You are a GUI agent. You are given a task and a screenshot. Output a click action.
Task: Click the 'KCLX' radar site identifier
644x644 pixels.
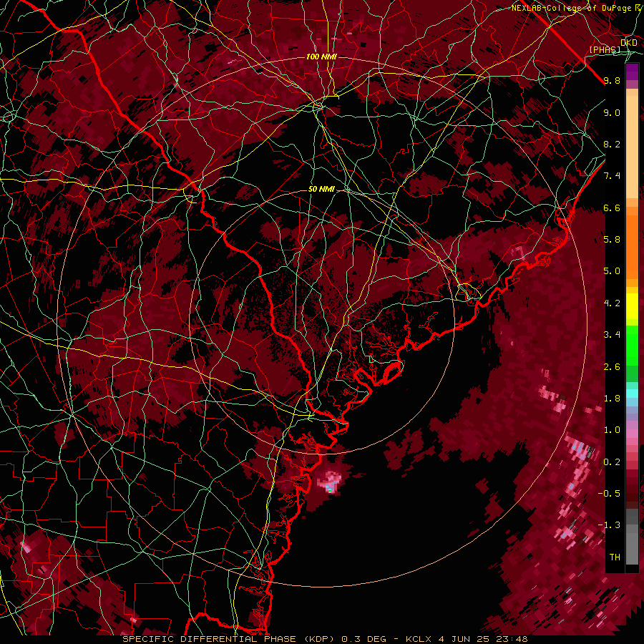coord(420,639)
